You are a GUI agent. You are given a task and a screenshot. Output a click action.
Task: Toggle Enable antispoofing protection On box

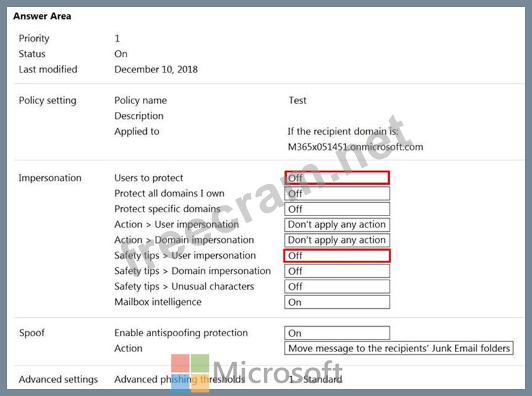337,333
